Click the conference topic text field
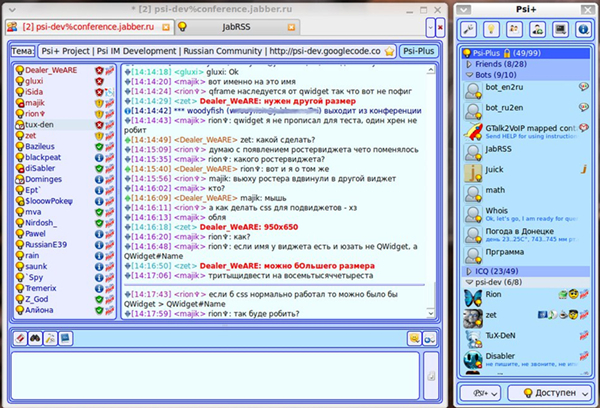600x408 pixels. click(x=217, y=51)
